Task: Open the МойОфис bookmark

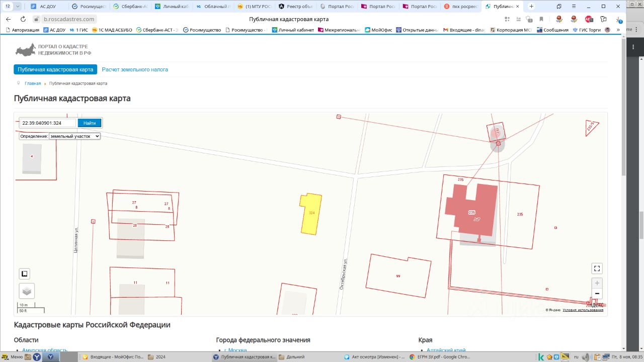Action: (379, 30)
